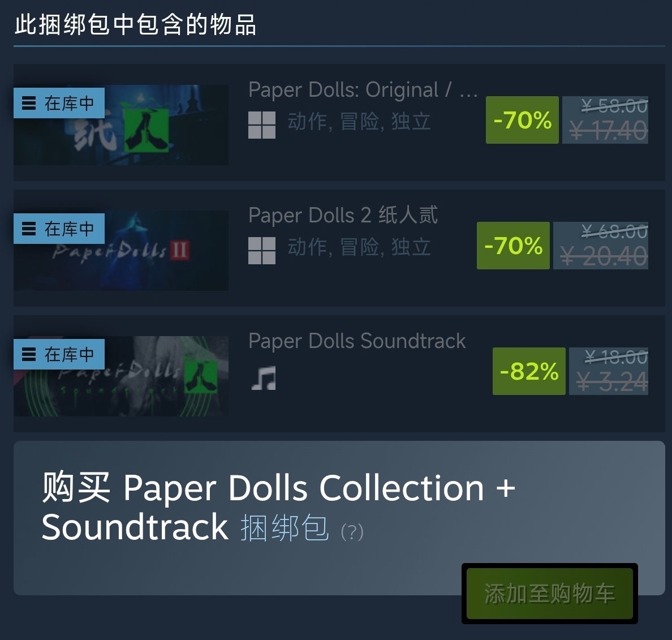This screenshot has height=640, width=672.
Task: Open the Paper Dolls 2 capsule image
Action: (121, 250)
